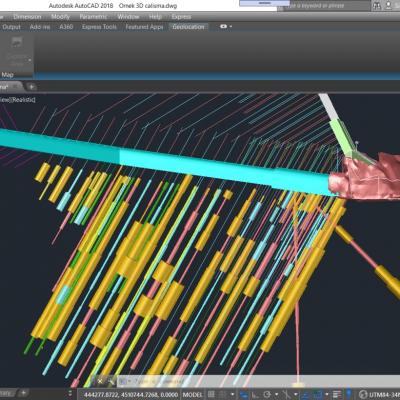Click the binoculars search icon in title bar
Image resolution: width=400 pixels, height=400 pixels.
click(x=377, y=6)
